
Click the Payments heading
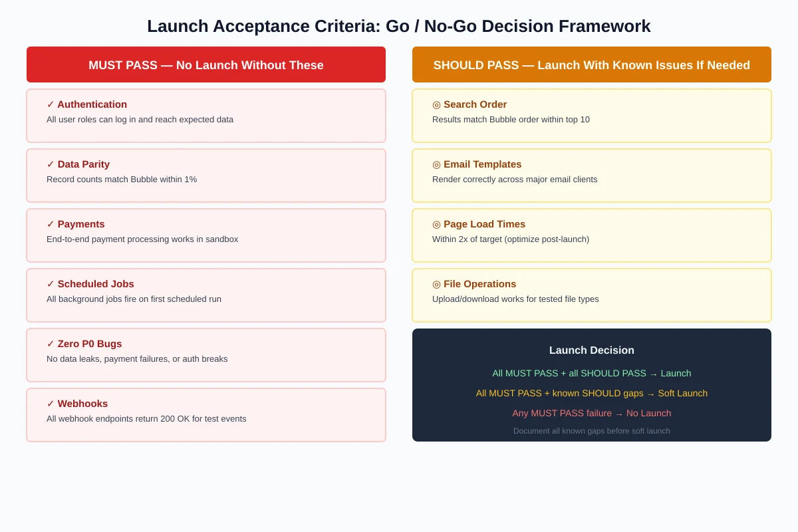pyautogui.click(x=81, y=224)
